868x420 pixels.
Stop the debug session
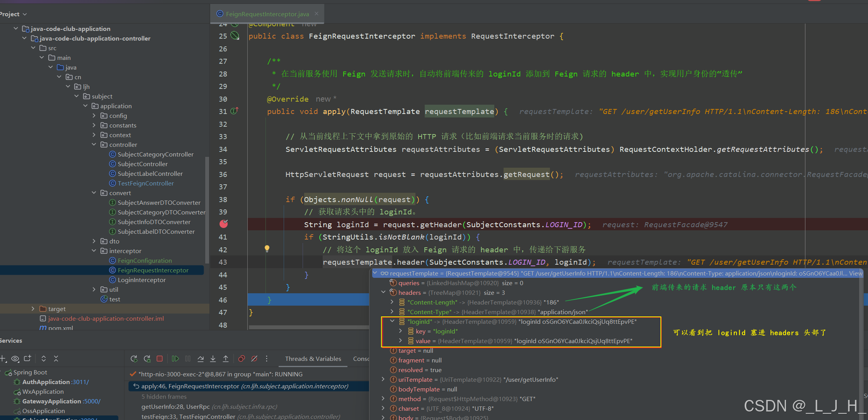point(159,359)
